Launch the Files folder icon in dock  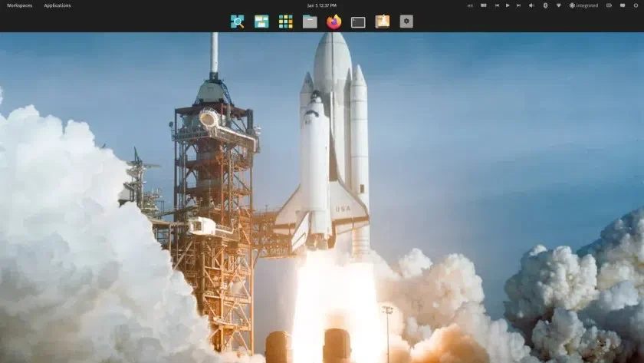coord(310,21)
